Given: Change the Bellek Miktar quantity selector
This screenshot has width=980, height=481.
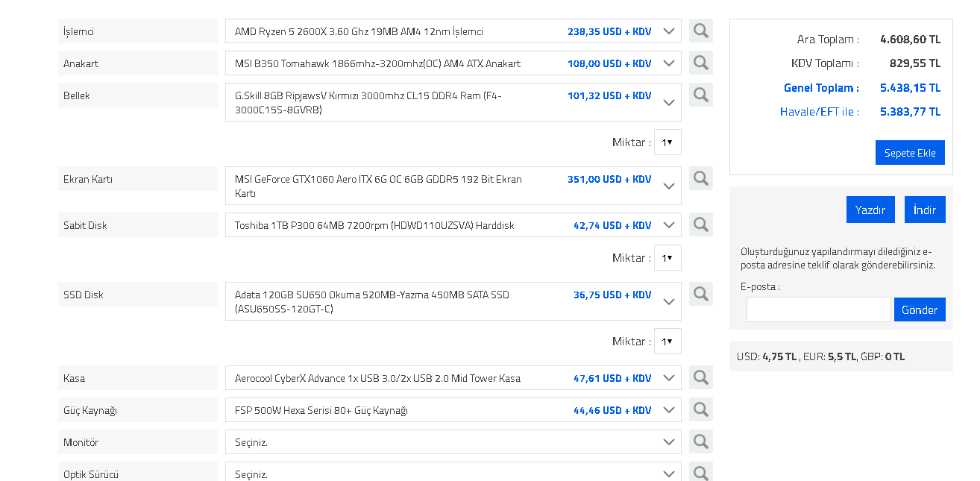Looking at the screenshot, I should click(x=668, y=142).
